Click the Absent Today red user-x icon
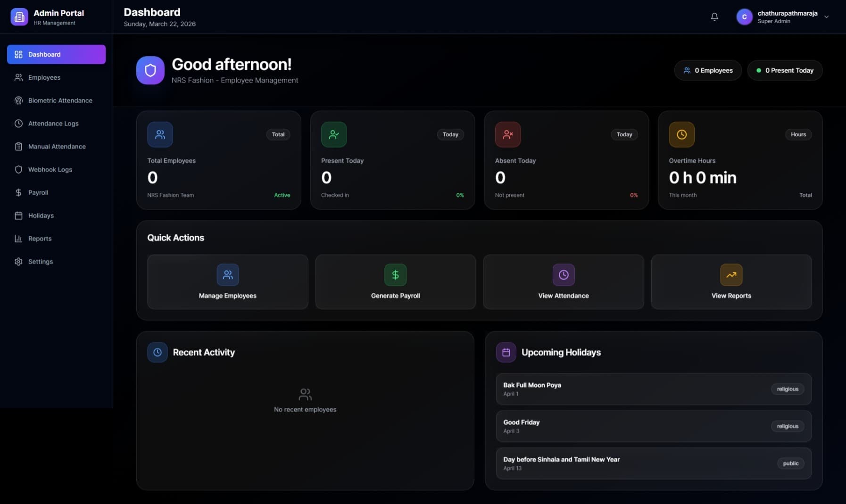Image resolution: width=846 pixels, height=504 pixels. [508, 134]
